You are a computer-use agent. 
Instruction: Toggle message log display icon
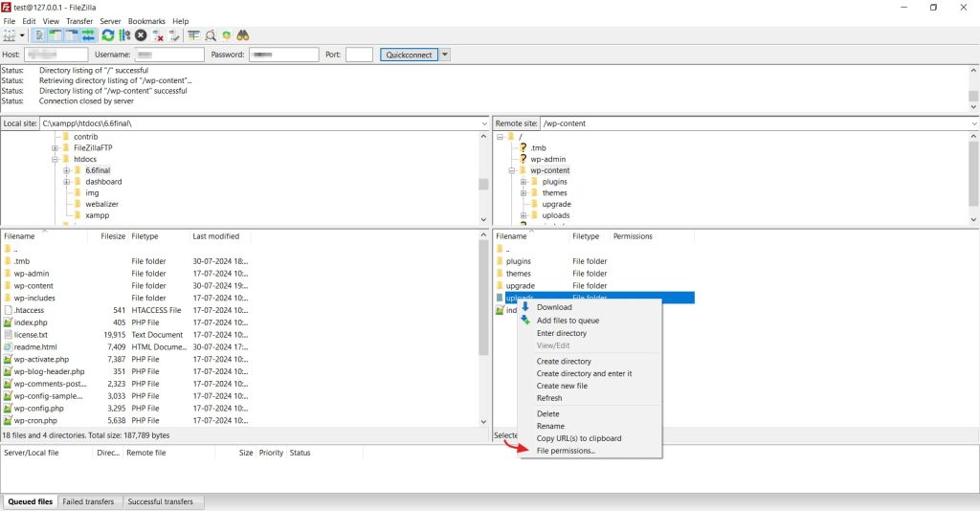point(38,35)
